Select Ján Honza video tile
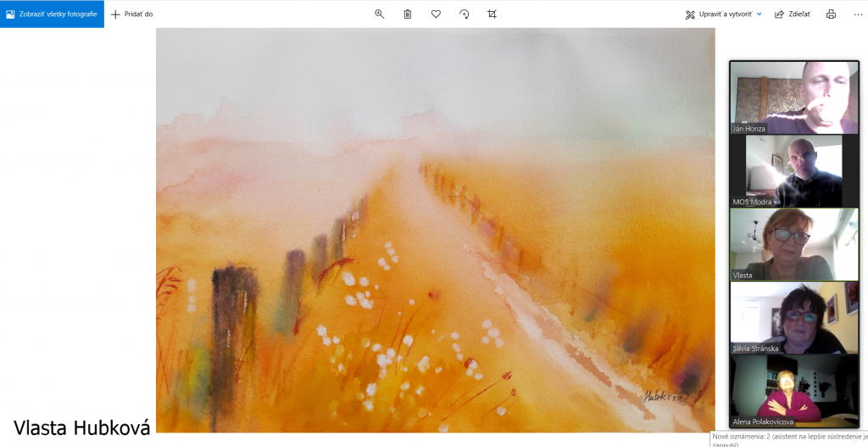This screenshot has height=447, width=868. (794, 98)
